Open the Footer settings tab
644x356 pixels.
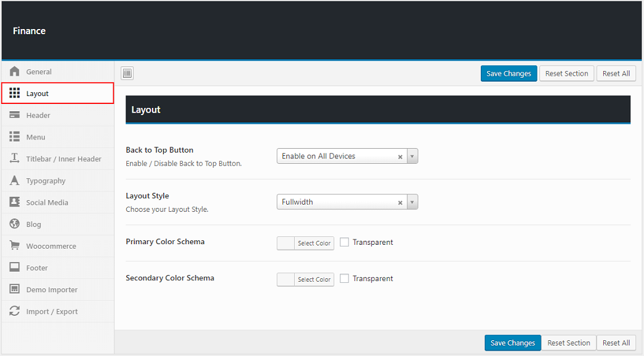click(x=37, y=268)
